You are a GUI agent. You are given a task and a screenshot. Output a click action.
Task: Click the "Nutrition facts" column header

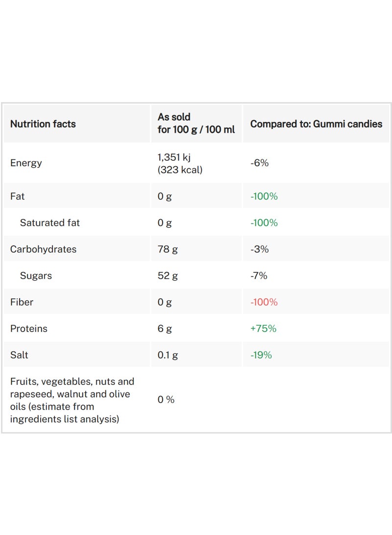tap(43, 124)
